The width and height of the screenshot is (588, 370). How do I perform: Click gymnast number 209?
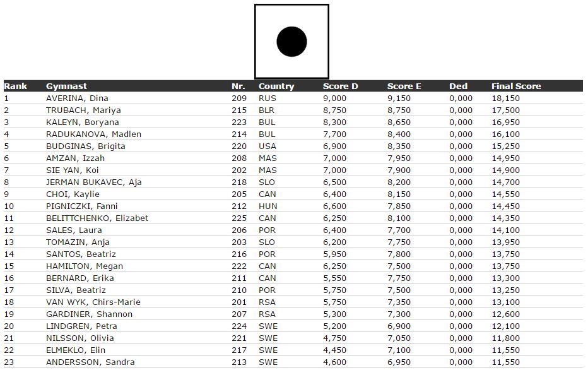pos(239,98)
